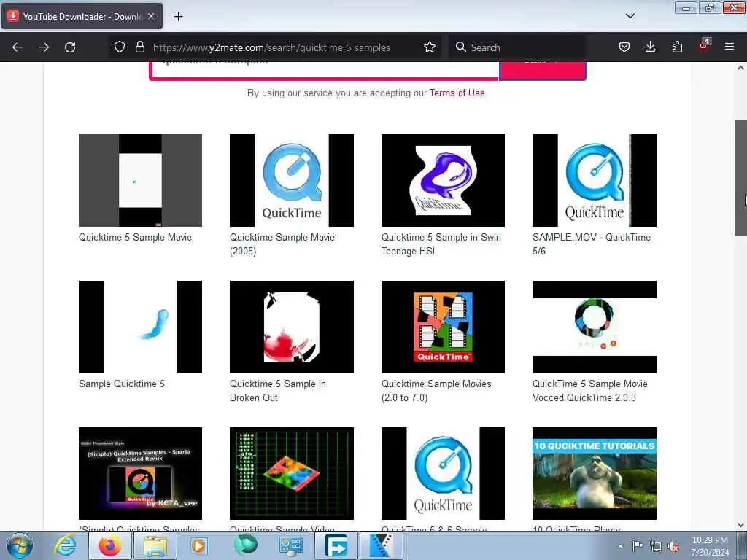This screenshot has width=747, height=560.
Task: Open the downloads panel
Action: pos(650,47)
